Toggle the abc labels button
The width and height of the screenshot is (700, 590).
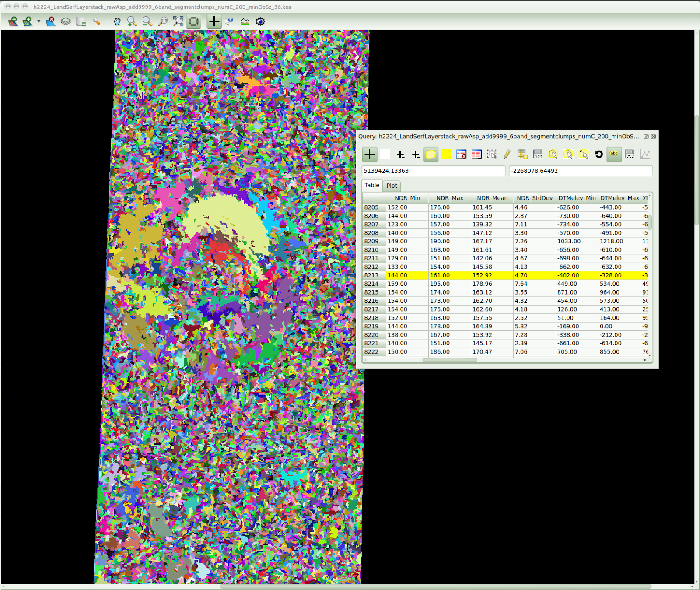[x=614, y=154]
